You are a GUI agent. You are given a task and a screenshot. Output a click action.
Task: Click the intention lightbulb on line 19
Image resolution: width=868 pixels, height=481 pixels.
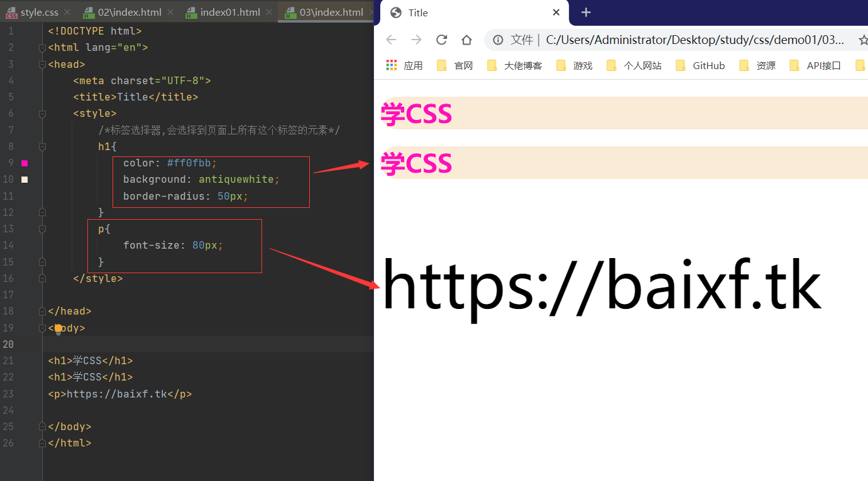pos(58,328)
